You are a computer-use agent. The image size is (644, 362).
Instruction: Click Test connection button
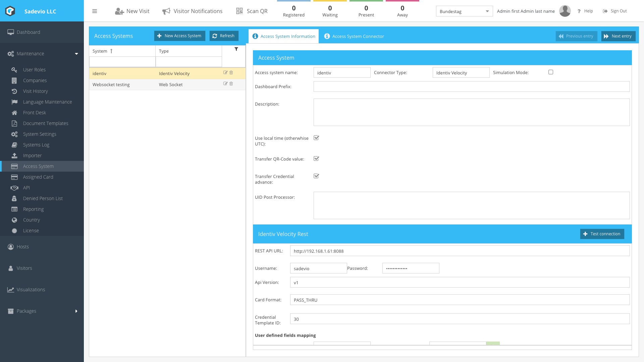pos(602,234)
